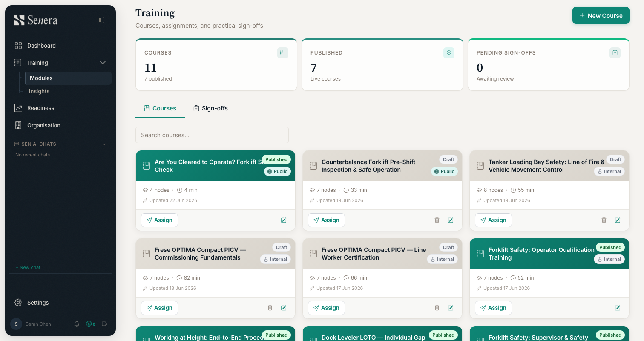Click the Forklift Safety Supervisor course header
The height and width of the screenshot is (341, 644).
coord(549,334)
